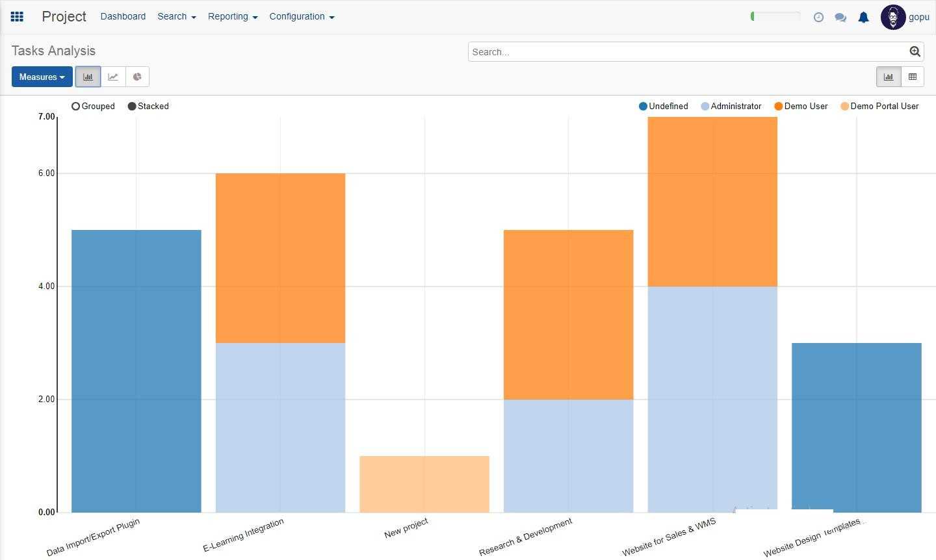
Task: Click the search magnifier icon
Action: pos(915,52)
